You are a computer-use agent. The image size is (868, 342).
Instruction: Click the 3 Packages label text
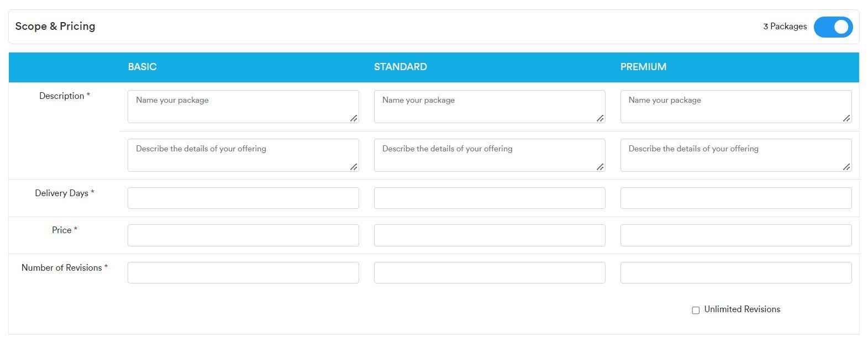pyautogui.click(x=785, y=27)
